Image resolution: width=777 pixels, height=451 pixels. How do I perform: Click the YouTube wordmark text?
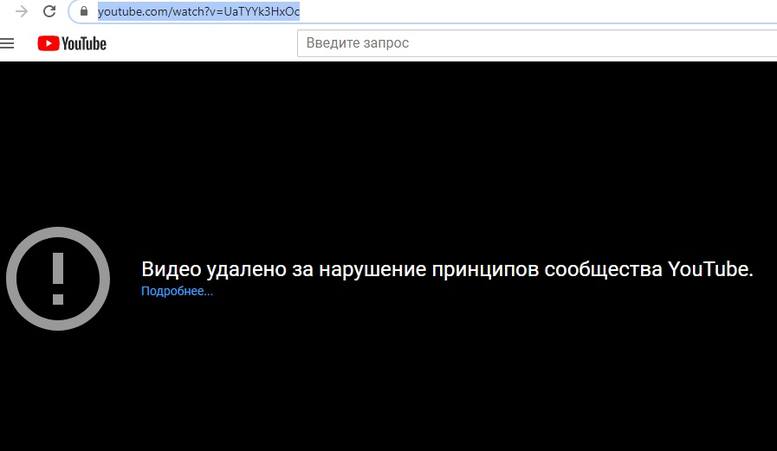[x=84, y=43]
